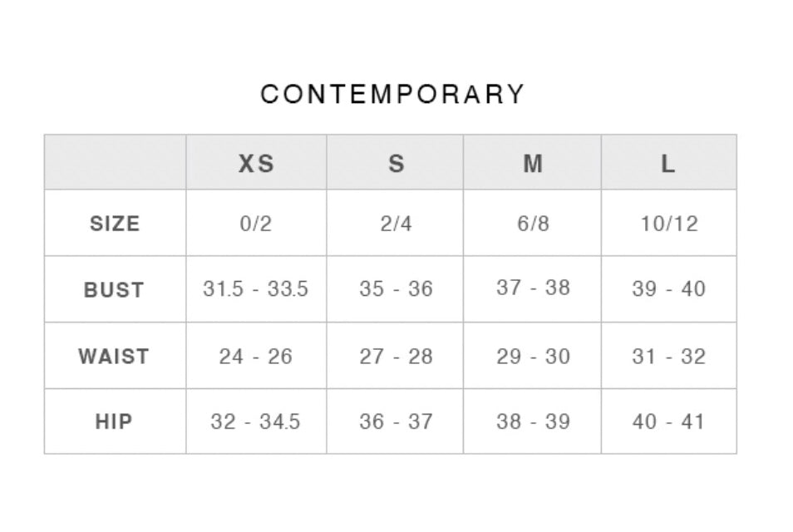Click waist measurement 27 - 28
This screenshot has width=793, height=532.
396,357
